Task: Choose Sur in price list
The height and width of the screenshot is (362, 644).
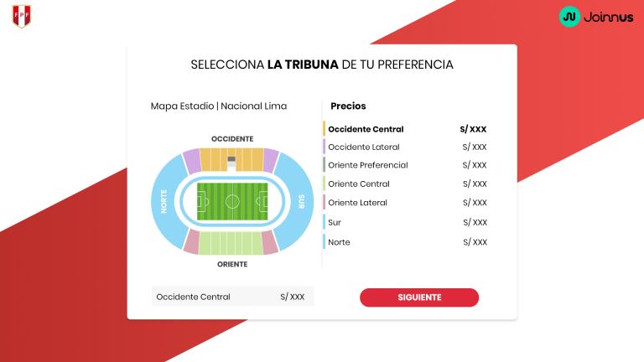Action: click(335, 223)
